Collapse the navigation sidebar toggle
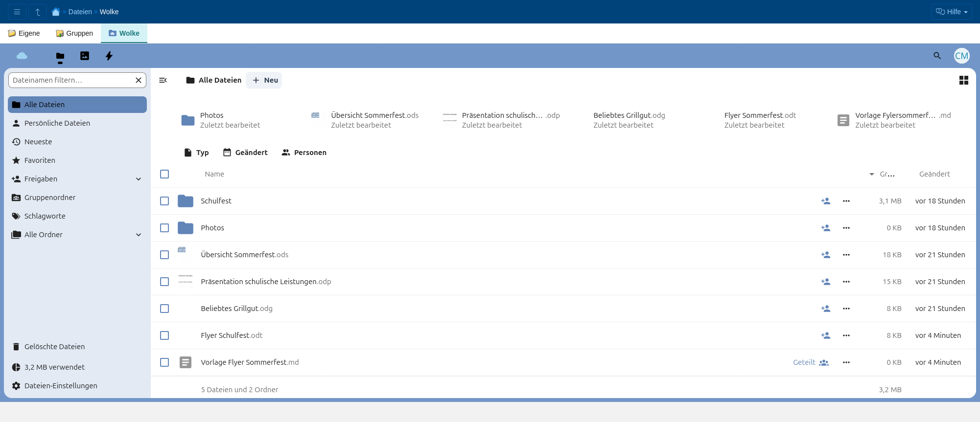Viewport: 980px width, 422px height. [x=163, y=80]
